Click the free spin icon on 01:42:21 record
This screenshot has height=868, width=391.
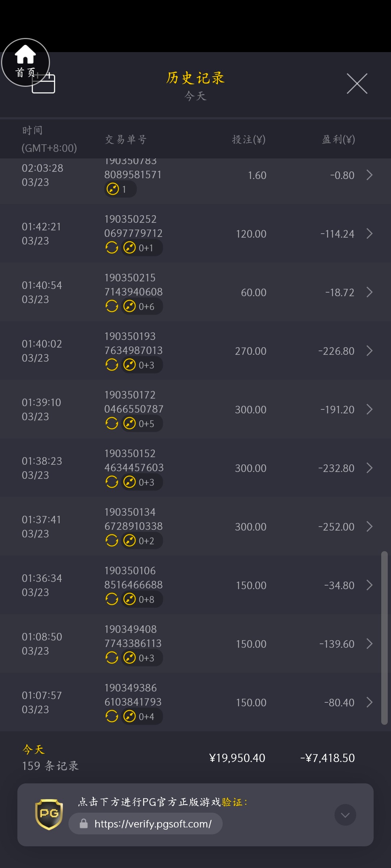point(112,248)
